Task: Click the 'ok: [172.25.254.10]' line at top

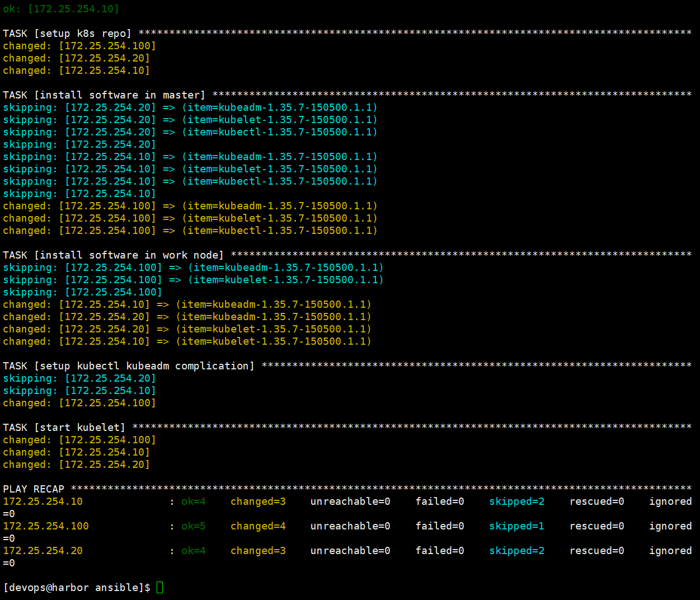Action: 61,9
